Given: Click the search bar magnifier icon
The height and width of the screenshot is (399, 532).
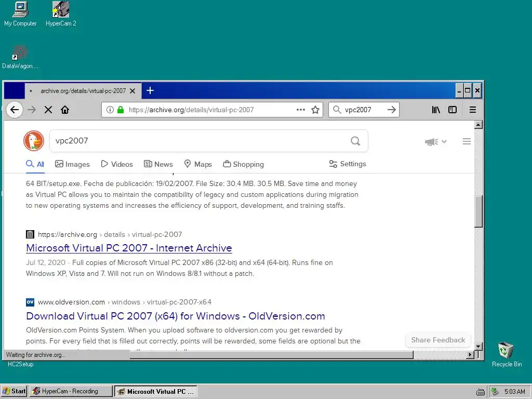Looking at the screenshot, I should 337,110.
